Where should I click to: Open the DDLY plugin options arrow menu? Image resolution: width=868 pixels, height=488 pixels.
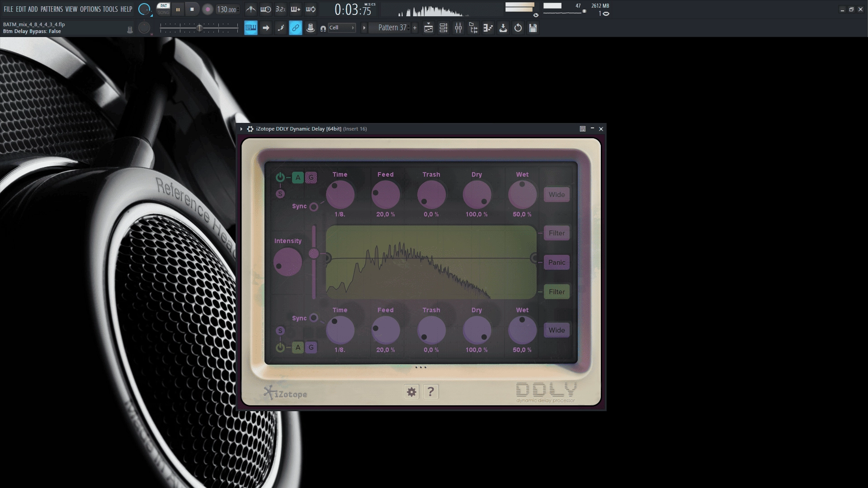click(241, 129)
